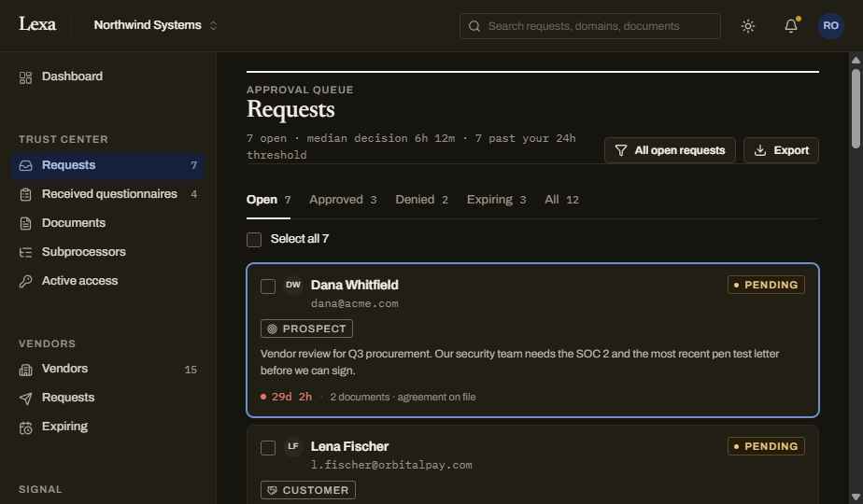Open Vendors section Requests item
The width and height of the screenshot is (863, 504).
108,398
